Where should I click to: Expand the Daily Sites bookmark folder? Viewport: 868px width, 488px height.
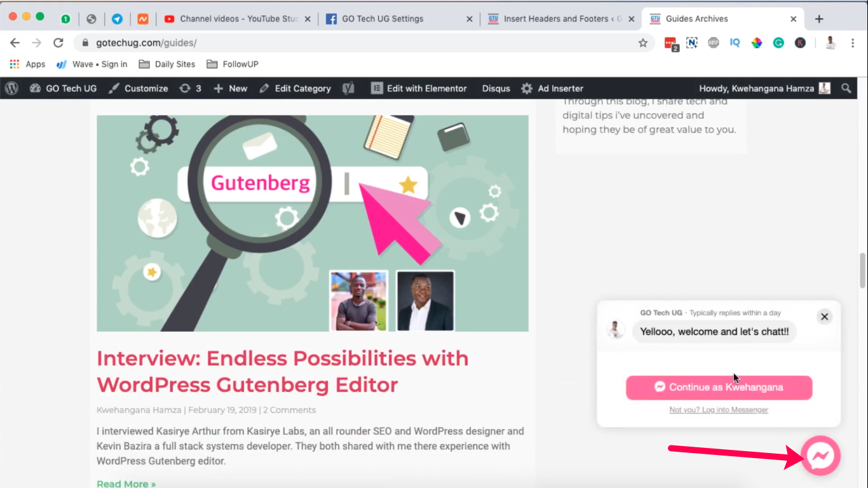click(x=167, y=64)
